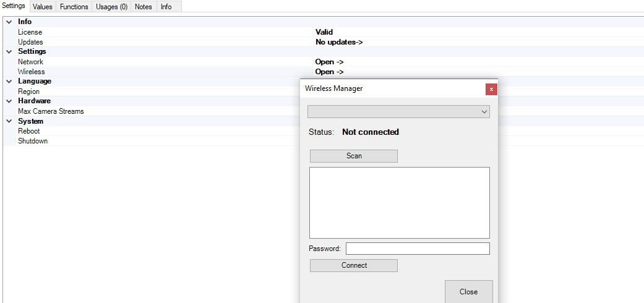Screen dimensions: 644x303
Task: Click the Scan button
Action: point(353,156)
